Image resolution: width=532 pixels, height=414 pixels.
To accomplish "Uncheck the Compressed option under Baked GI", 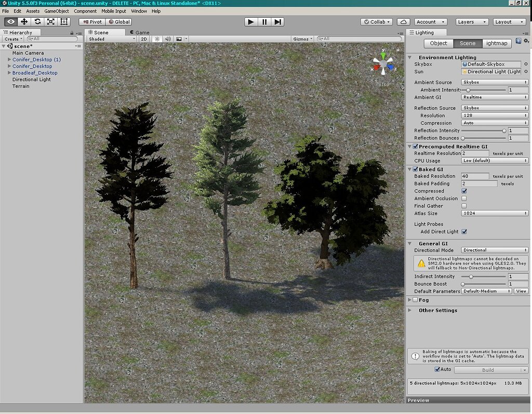I will (x=463, y=191).
